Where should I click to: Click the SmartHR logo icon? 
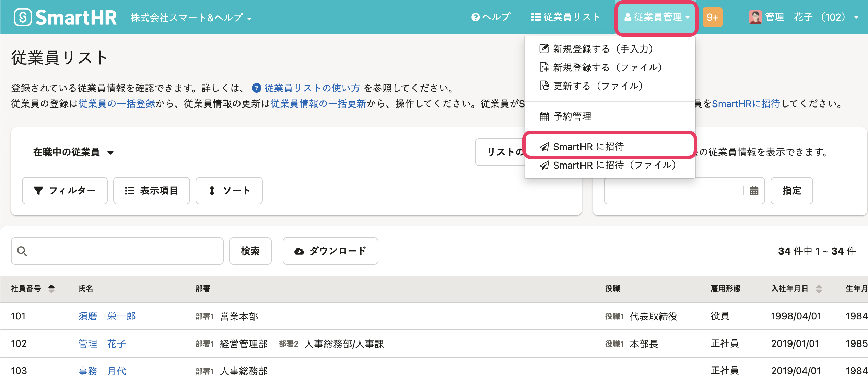click(23, 17)
